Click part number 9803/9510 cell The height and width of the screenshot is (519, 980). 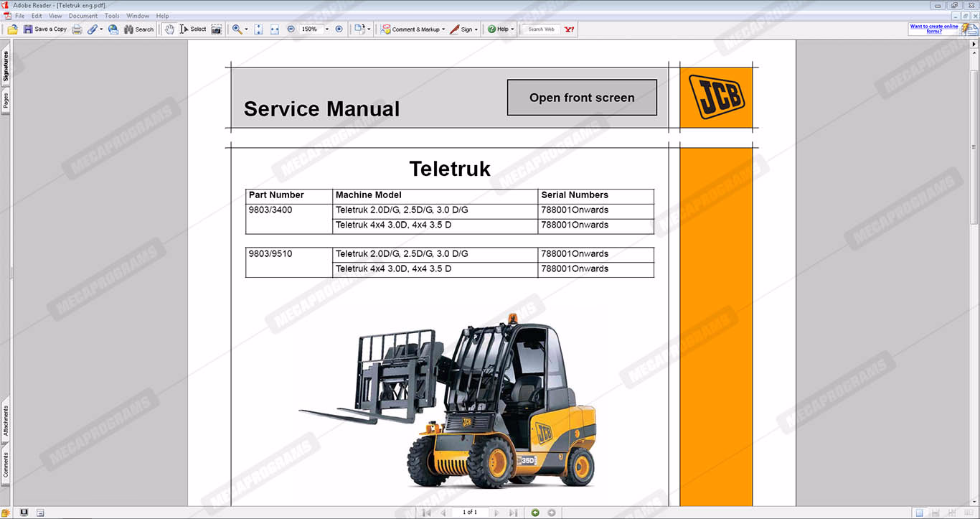(x=289, y=262)
